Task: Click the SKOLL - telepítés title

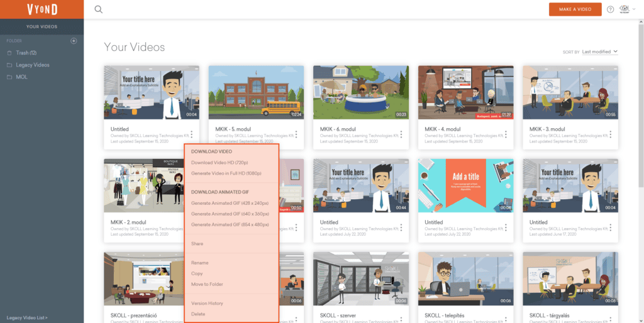Action: [x=445, y=315]
